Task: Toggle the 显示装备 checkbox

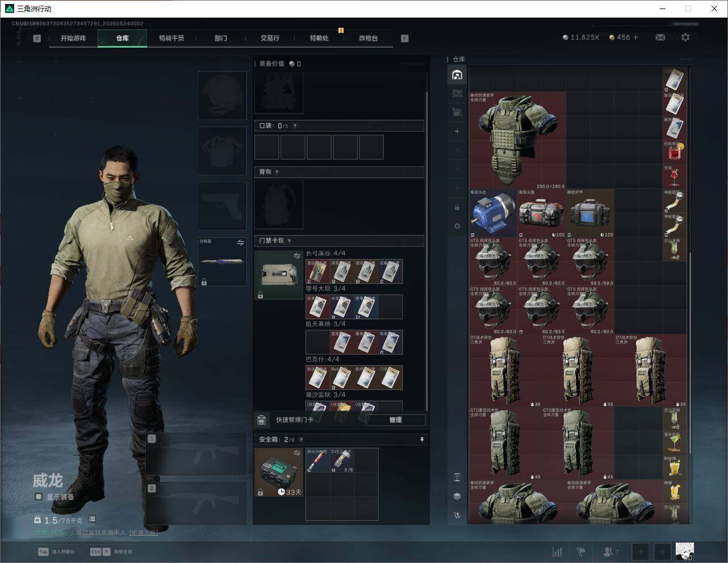Action: (x=39, y=497)
